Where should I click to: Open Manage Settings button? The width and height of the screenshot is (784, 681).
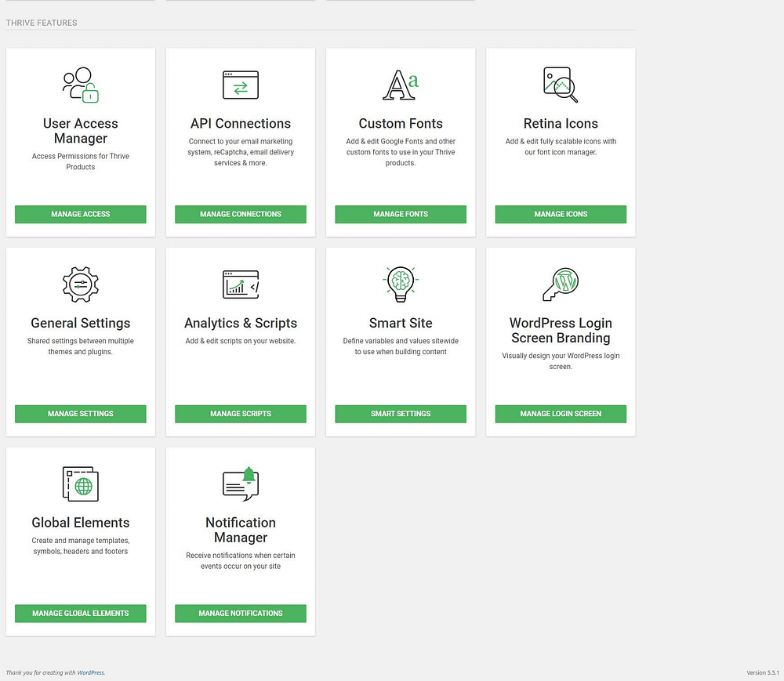(x=81, y=415)
